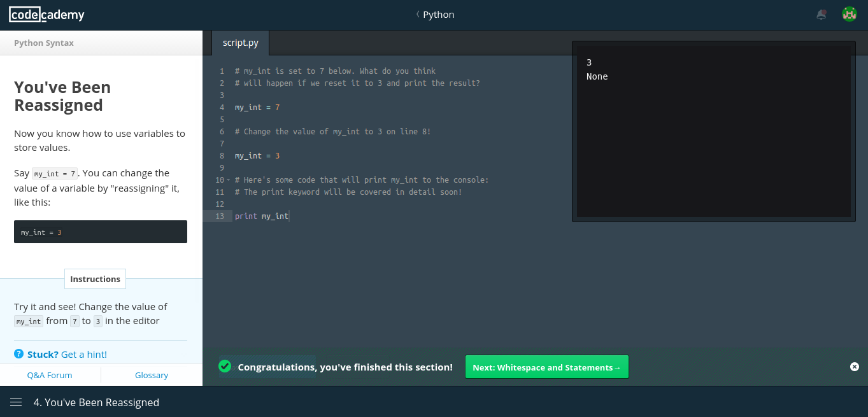868x417 pixels.
Task: Select the script.py tab
Action: click(x=241, y=43)
